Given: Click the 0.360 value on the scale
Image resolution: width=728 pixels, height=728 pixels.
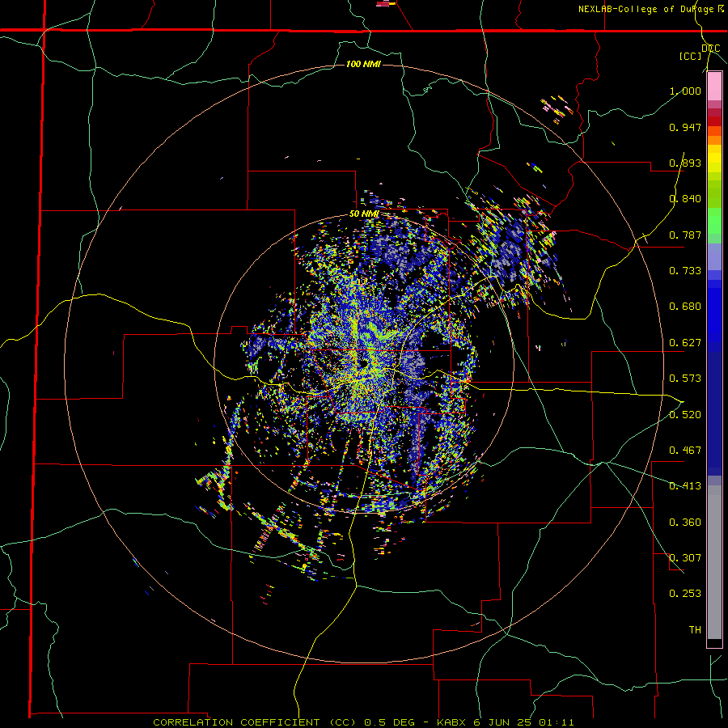Looking at the screenshot, I should point(685,523).
